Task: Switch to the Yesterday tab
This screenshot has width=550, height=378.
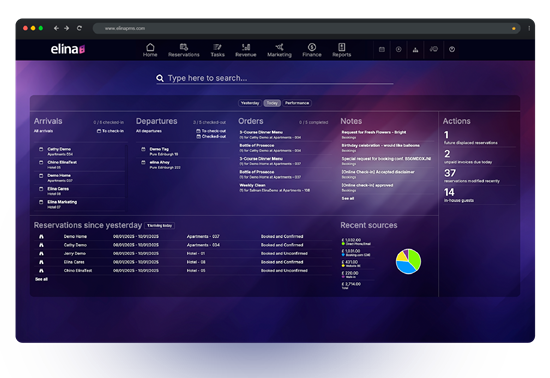Action: [250, 103]
